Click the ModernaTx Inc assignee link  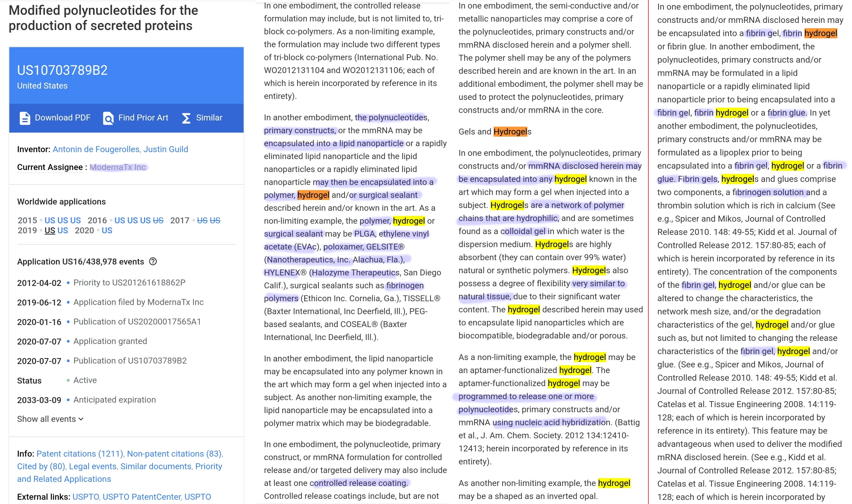(117, 167)
